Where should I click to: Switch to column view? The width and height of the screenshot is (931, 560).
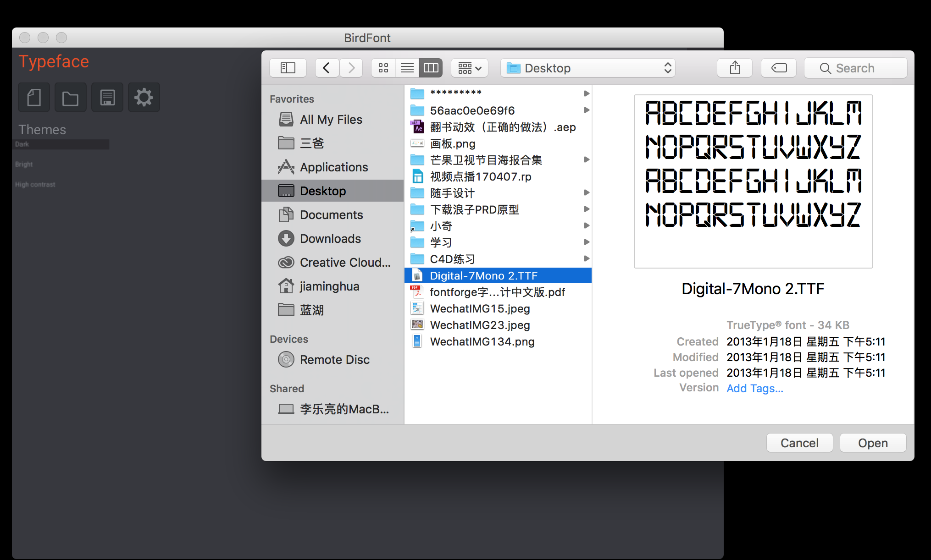(x=431, y=68)
